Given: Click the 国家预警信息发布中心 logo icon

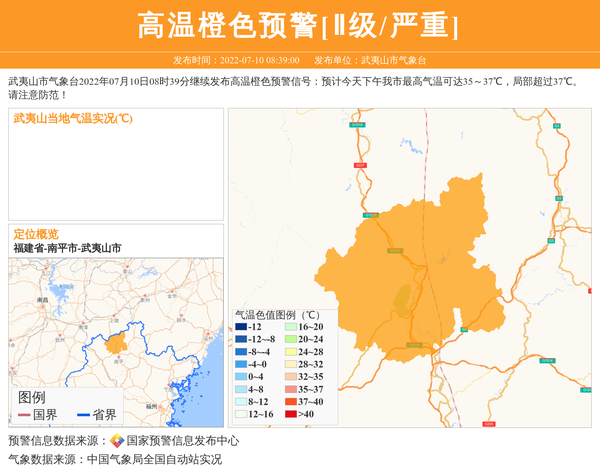Looking at the screenshot, I should point(117,440).
